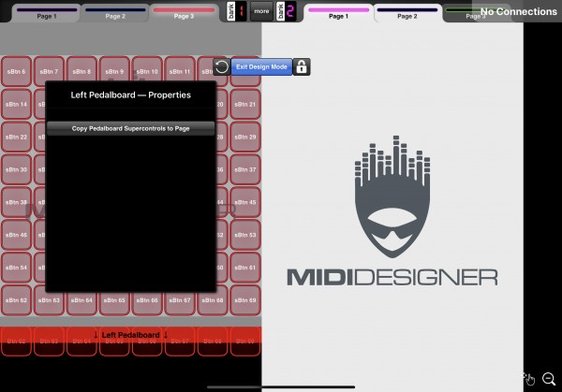Select the sBtn 54 superbutton
This screenshot has height=392, width=562.
[x=16, y=268]
